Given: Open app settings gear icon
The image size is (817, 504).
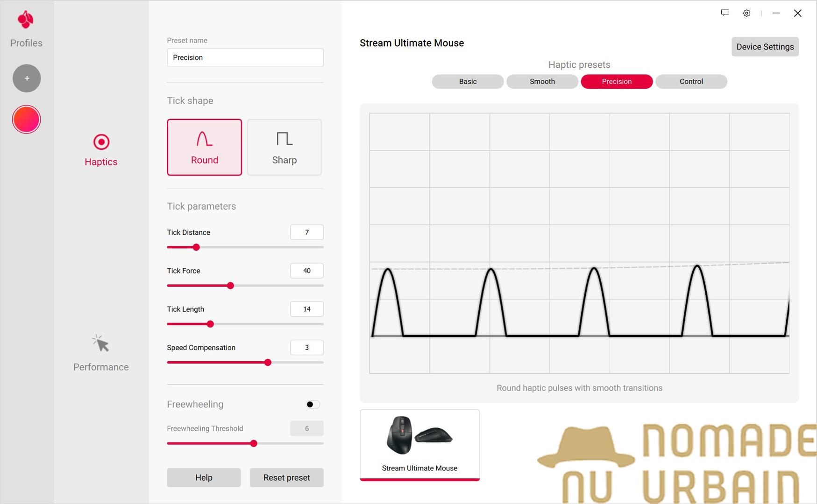Looking at the screenshot, I should coord(746,13).
